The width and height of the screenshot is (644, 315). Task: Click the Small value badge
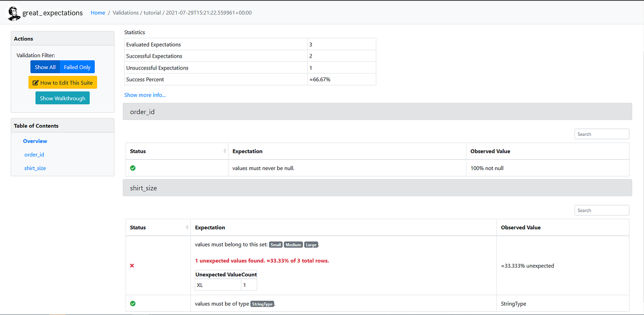click(x=276, y=245)
